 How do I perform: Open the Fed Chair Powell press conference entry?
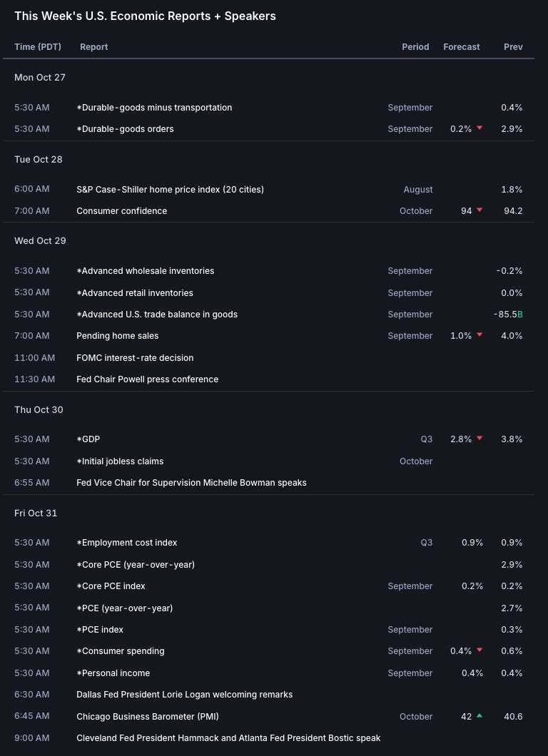pyautogui.click(x=147, y=379)
